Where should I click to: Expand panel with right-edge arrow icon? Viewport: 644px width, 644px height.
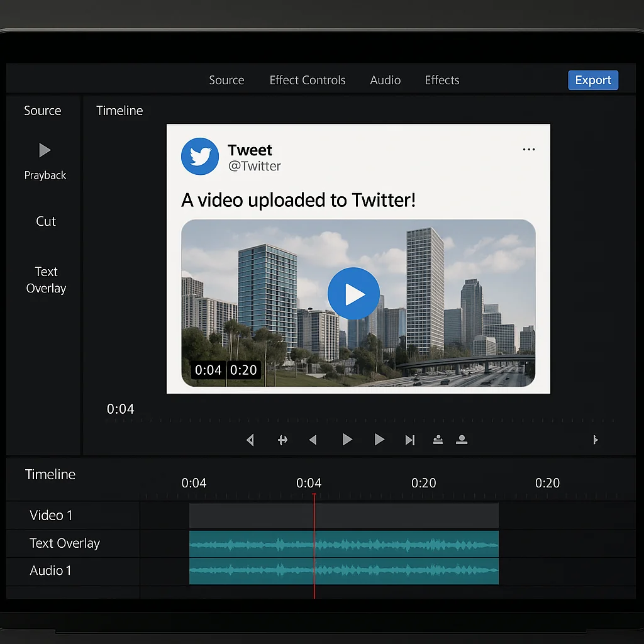[596, 440]
